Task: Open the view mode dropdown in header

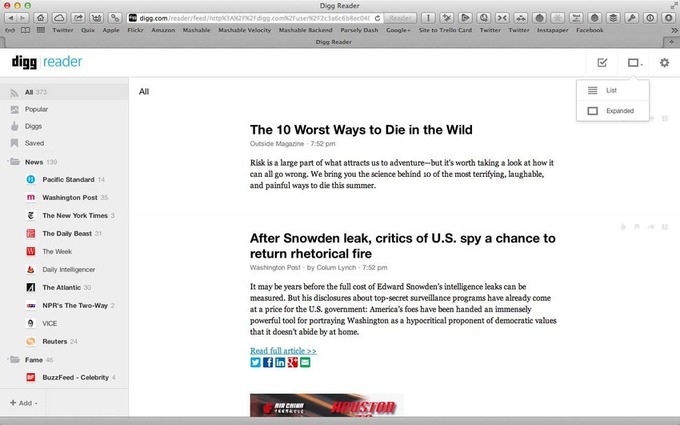Action: pyautogui.click(x=635, y=63)
